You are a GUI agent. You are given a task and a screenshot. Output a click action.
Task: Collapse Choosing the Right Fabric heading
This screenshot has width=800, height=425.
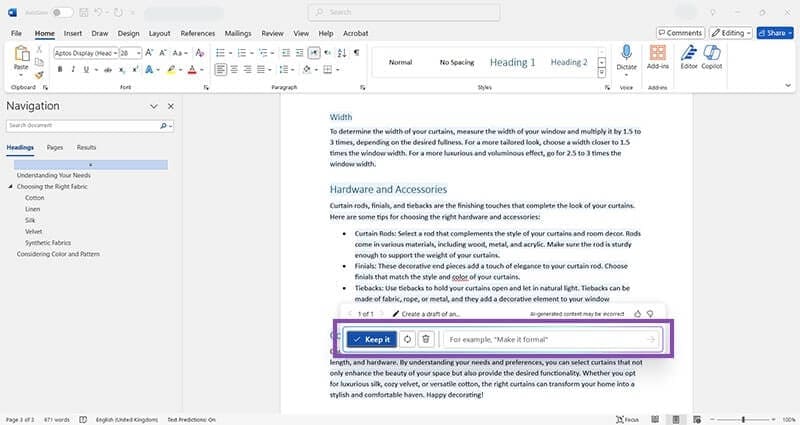click(10, 187)
